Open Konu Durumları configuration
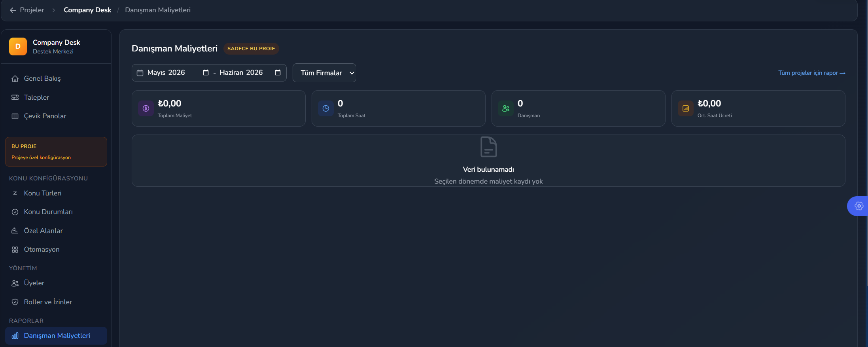The width and height of the screenshot is (868, 347). pyautogui.click(x=56, y=212)
